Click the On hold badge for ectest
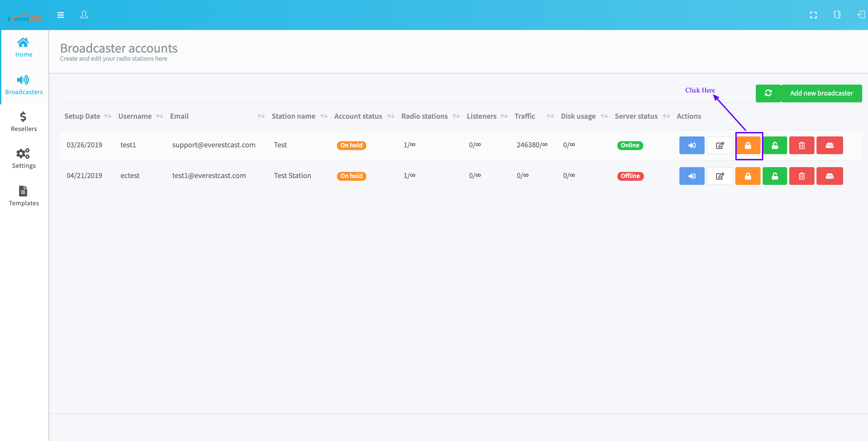This screenshot has height=441, width=868. click(x=351, y=176)
